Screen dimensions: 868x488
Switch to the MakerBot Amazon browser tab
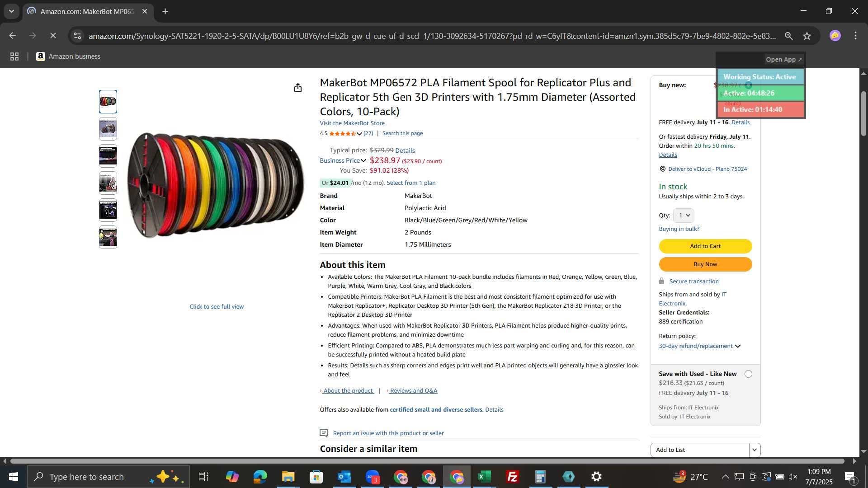point(86,12)
